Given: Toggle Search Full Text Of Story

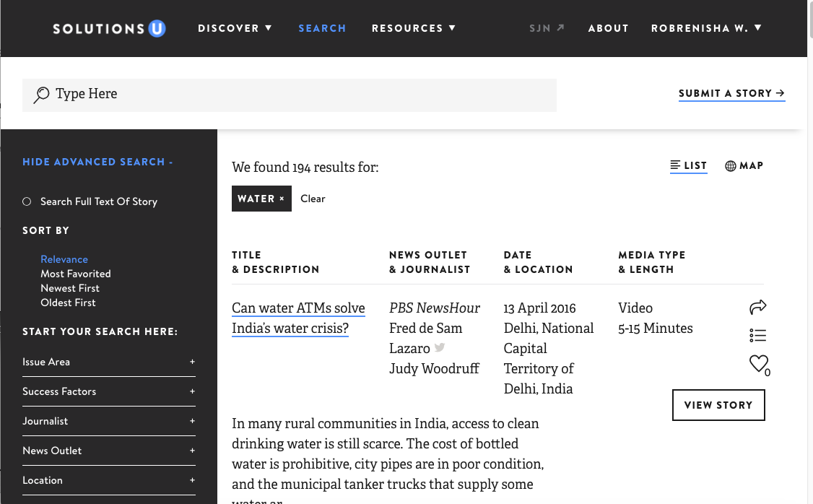Looking at the screenshot, I should 27,201.
